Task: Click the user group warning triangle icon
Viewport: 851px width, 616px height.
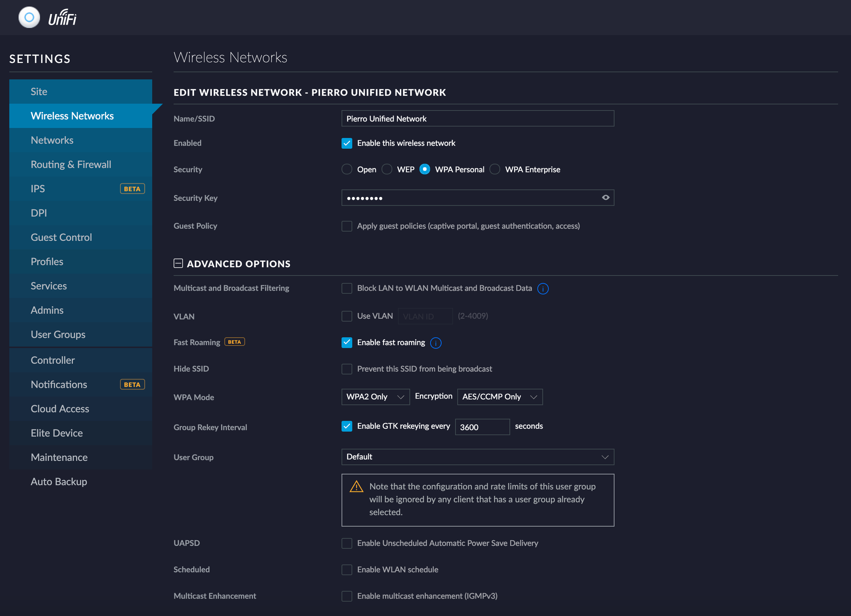Action: (x=356, y=487)
